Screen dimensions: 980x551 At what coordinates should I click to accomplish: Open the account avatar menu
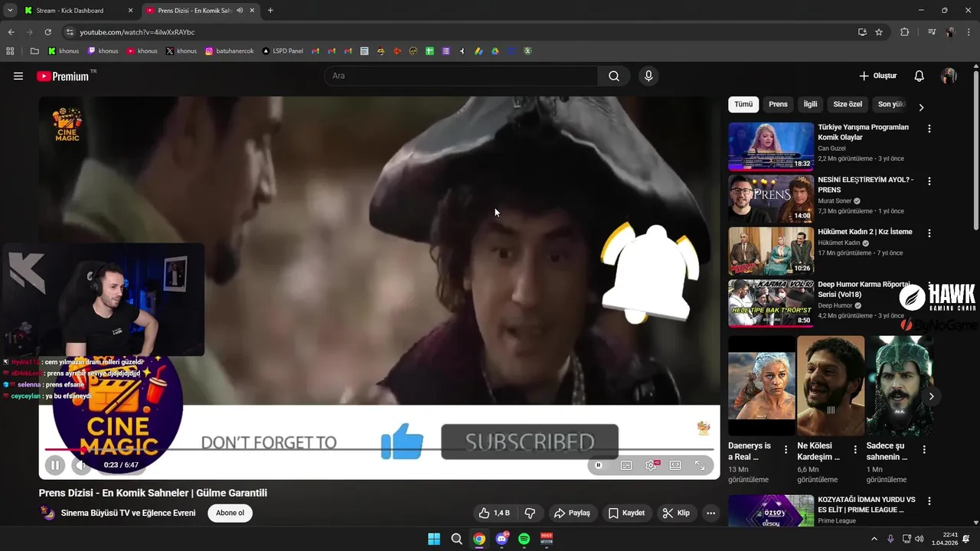point(949,76)
